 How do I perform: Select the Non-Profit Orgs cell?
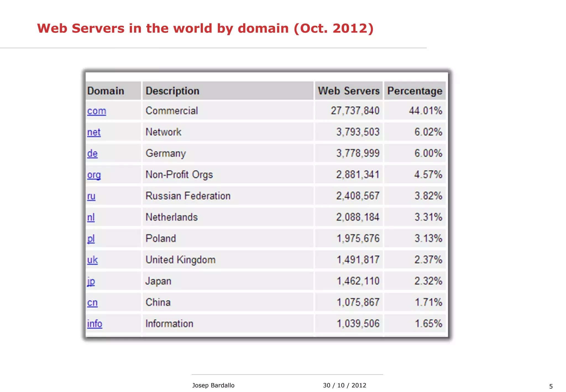pyautogui.click(x=228, y=174)
